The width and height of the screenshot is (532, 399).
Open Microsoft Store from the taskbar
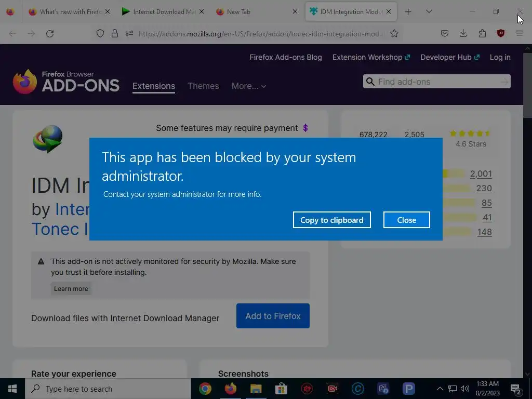[281, 389]
